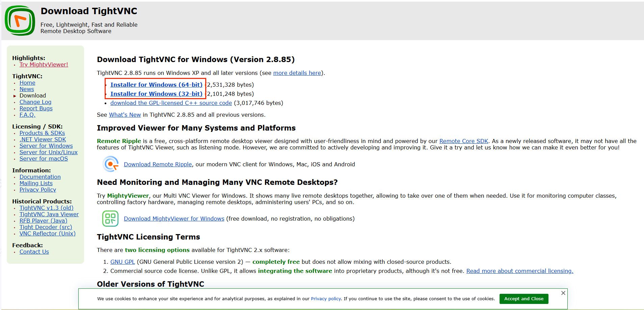The height and width of the screenshot is (310, 644).
Task: Read more about commercial licensing
Action: [519, 271]
